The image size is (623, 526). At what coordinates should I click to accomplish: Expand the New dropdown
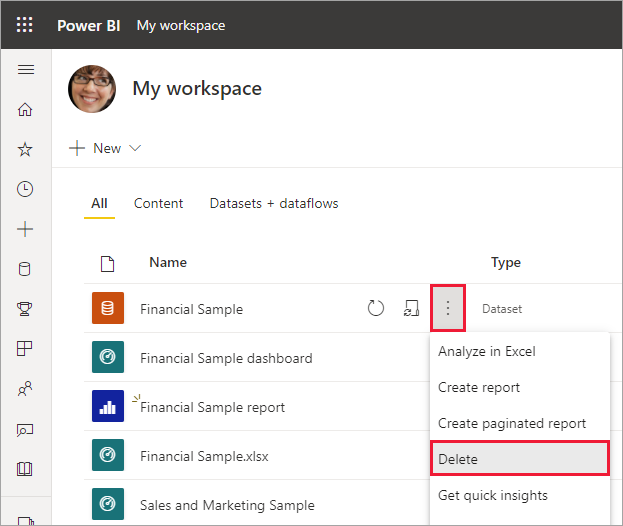click(105, 148)
